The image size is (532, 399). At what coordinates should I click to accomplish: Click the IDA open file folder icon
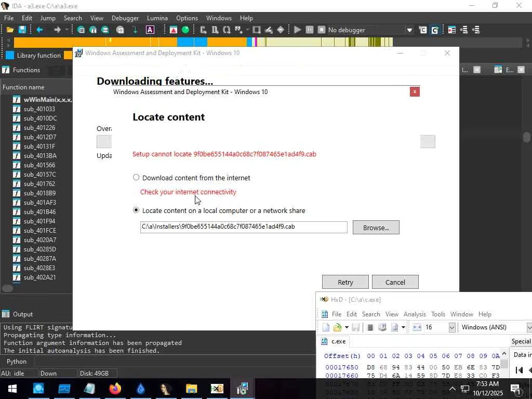(10, 30)
